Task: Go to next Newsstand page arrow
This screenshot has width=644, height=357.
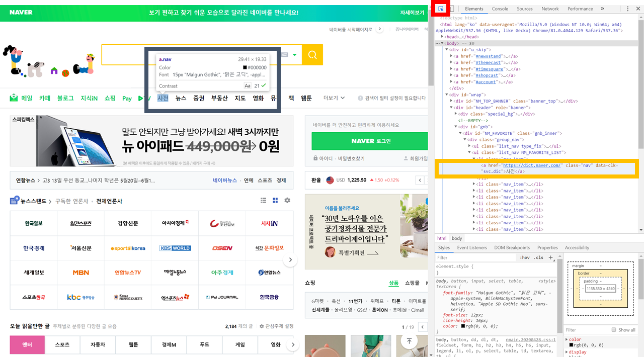Action: (x=290, y=260)
